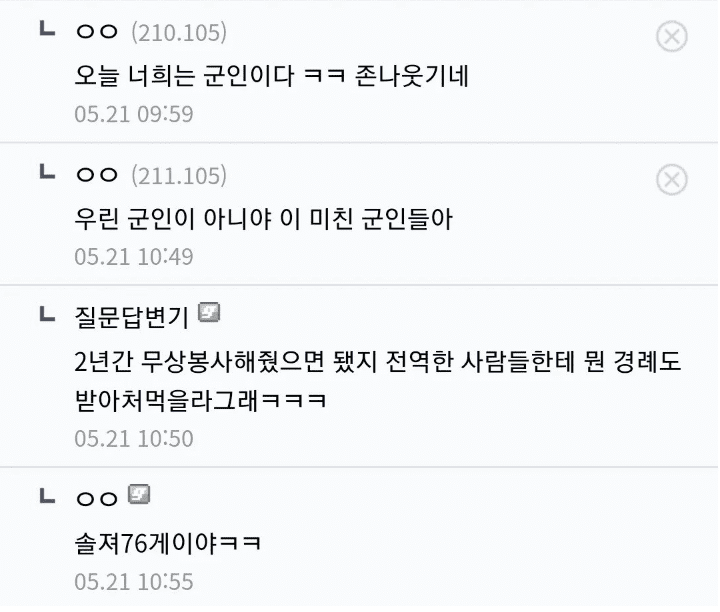This screenshot has width=720, height=612.
Task: Open the nickname ㅇㅇ with IP 211.105
Action: click(x=97, y=174)
